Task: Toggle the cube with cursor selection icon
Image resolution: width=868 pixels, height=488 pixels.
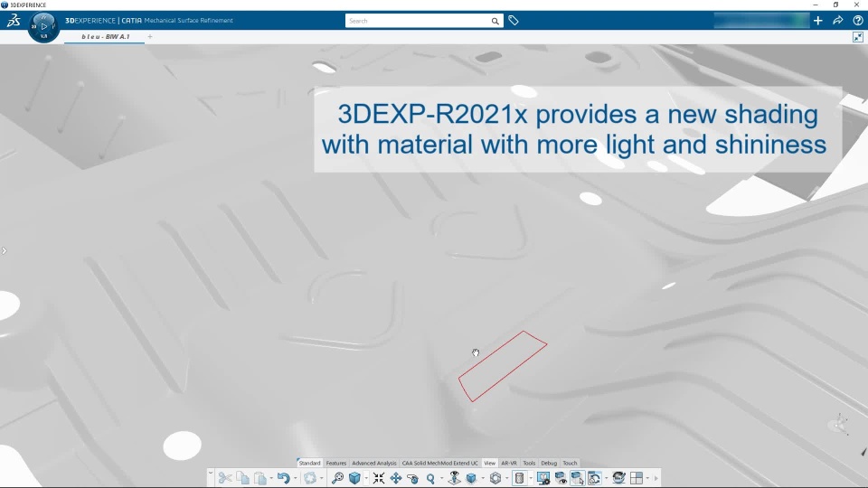Action: point(578,478)
